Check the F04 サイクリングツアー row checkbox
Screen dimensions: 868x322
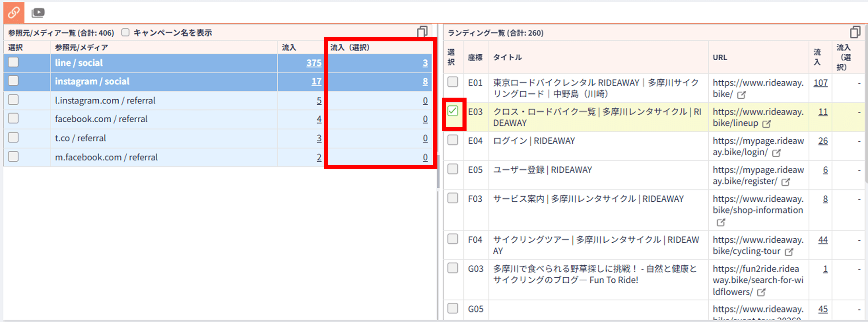tap(453, 239)
